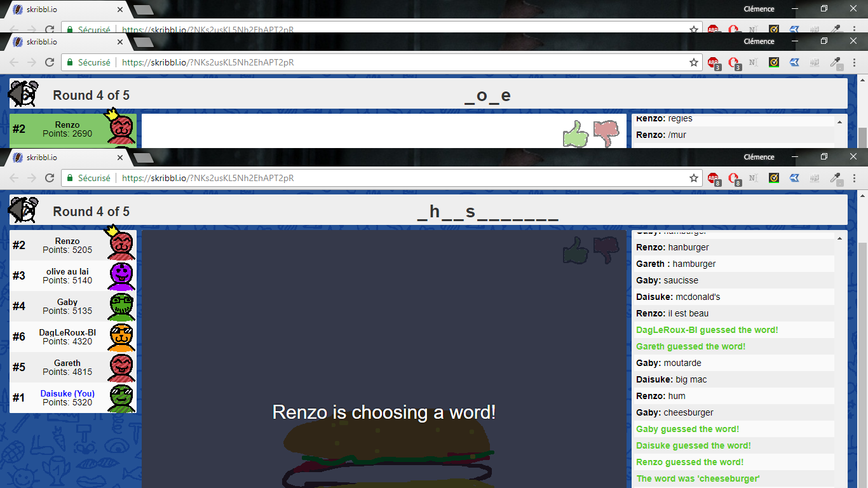
Task: Click thumbs up in the front window game
Action: click(576, 250)
